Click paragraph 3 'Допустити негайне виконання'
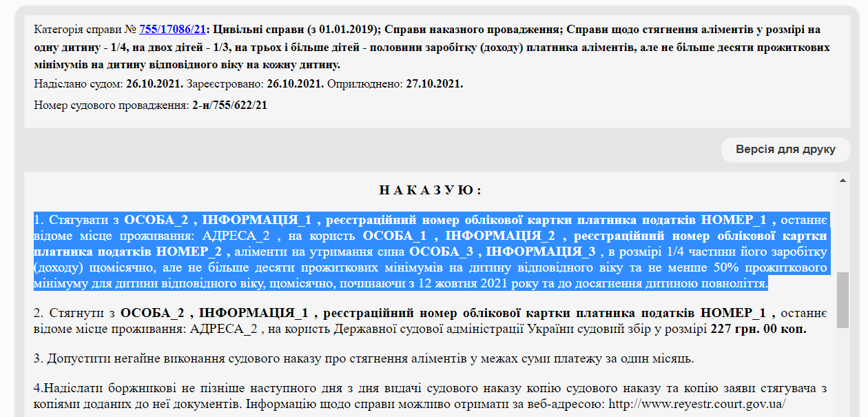Viewport: 868px width, 417px height. pyautogui.click(x=364, y=359)
